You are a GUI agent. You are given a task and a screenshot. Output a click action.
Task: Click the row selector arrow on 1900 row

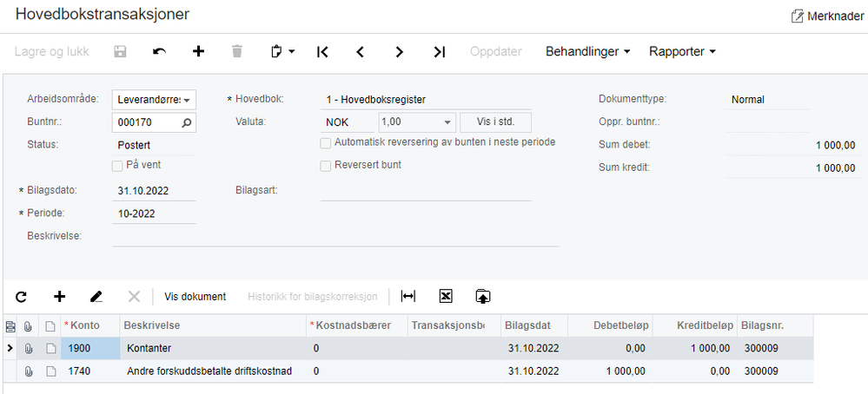pos(10,349)
